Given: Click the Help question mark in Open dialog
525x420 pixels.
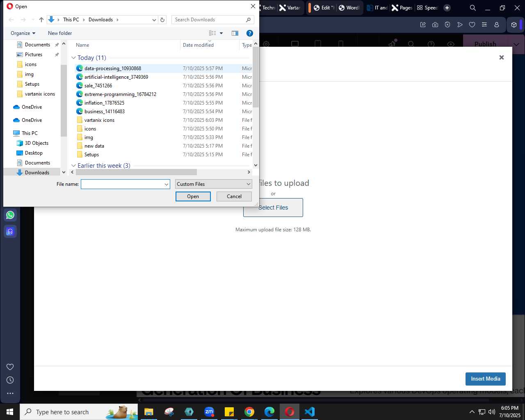Looking at the screenshot, I should pos(249,33).
